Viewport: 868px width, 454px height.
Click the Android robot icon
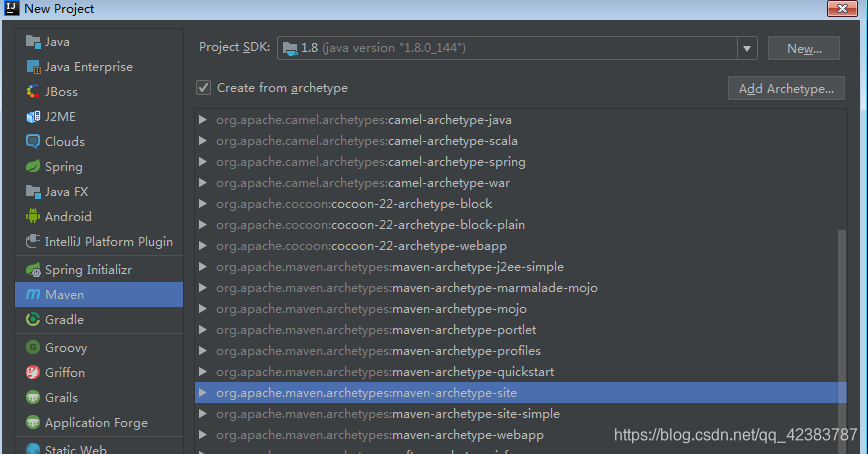pyautogui.click(x=33, y=216)
